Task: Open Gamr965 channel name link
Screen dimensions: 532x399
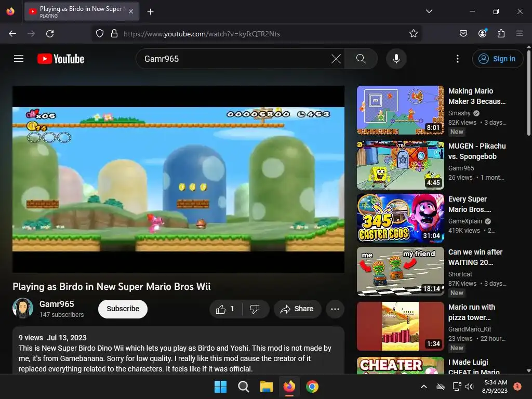Action: 57,304
